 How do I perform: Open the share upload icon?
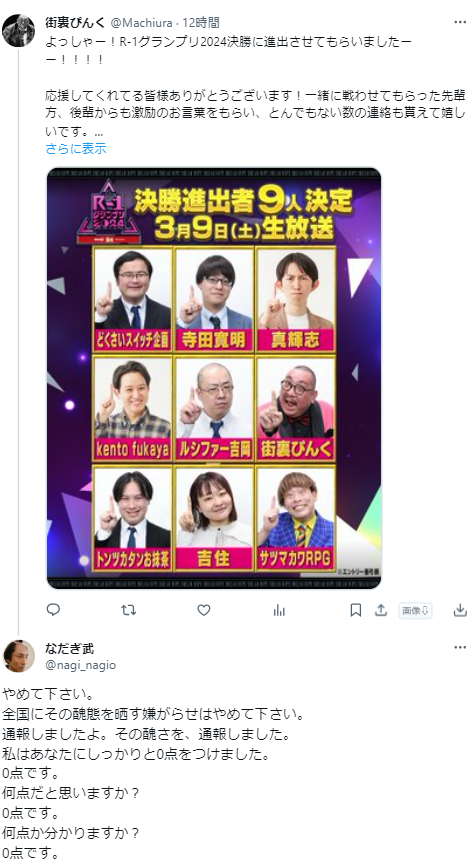pyautogui.click(x=381, y=610)
